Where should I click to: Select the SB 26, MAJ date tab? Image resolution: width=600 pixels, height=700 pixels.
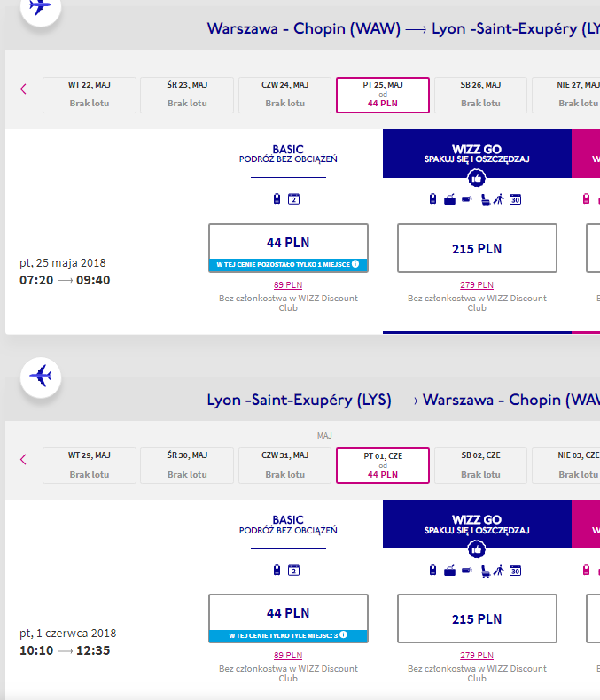click(480, 95)
